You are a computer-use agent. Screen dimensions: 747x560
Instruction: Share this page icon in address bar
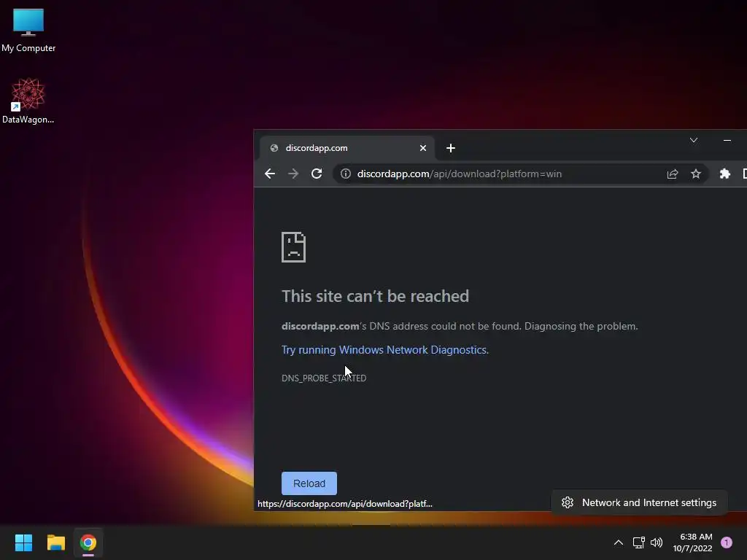tap(673, 174)
